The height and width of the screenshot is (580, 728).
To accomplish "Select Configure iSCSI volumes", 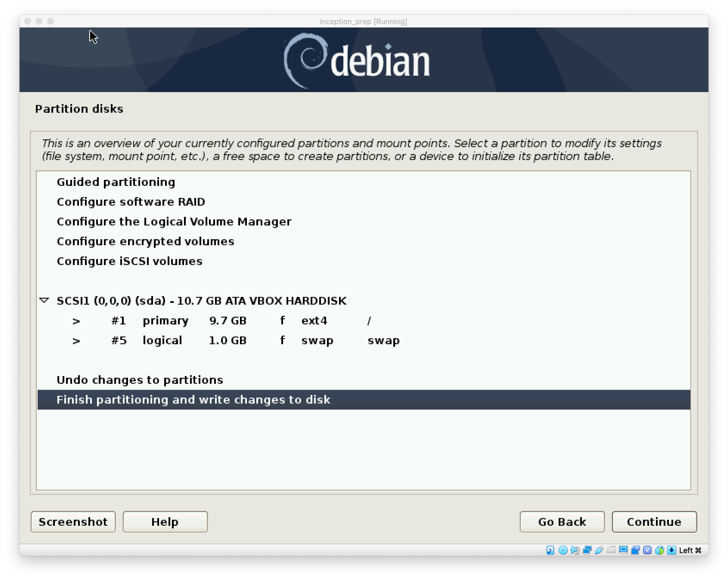I will [364, 261].
